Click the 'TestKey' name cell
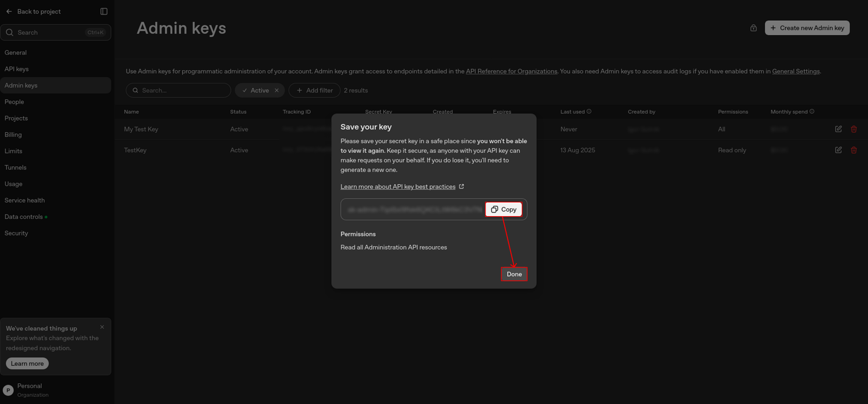Viewport: 868px width, 404px height. [135, 150]
